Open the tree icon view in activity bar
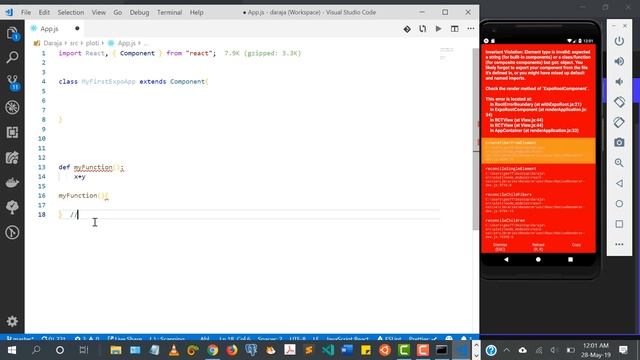This screenshot has height=360, width=640. tap(12, 207)
